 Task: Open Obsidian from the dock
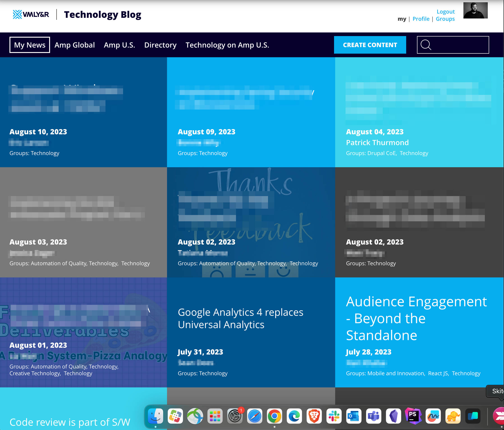(x=393, y=416)
